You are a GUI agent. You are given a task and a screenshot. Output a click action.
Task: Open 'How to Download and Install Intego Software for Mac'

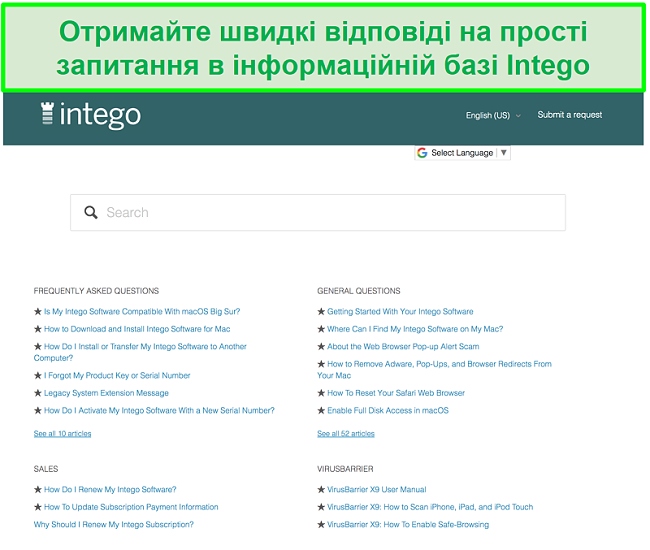coord(137,329)
